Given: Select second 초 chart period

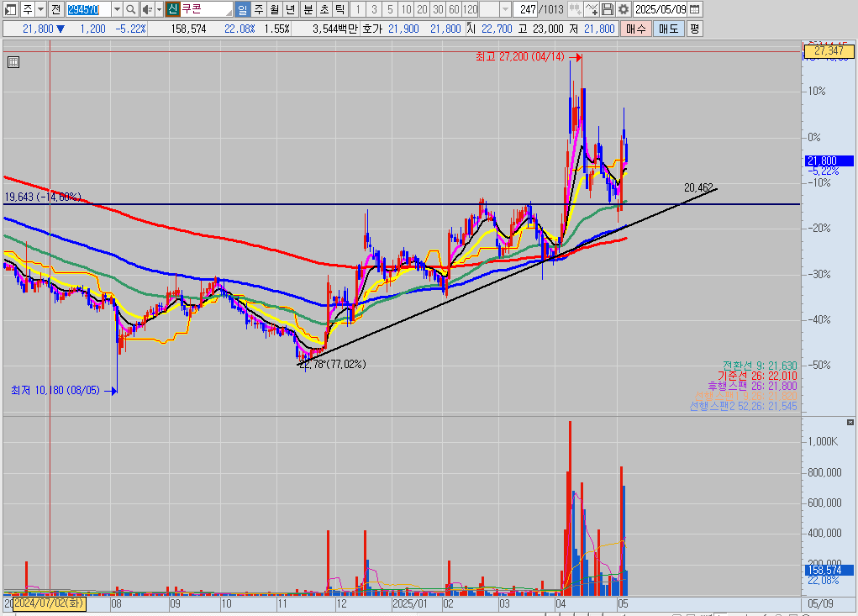Looking at the screenshot, I should coord(324,9).
